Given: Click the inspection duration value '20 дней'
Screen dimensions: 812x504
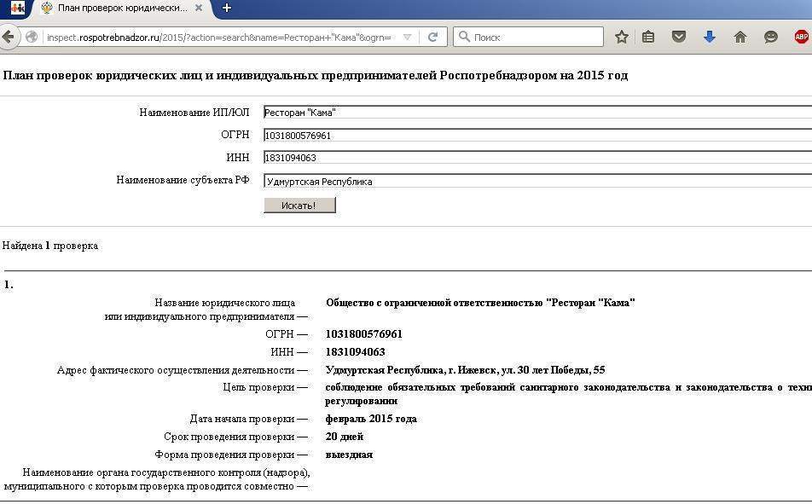Looking at the screenshot, I should point(345,437).
